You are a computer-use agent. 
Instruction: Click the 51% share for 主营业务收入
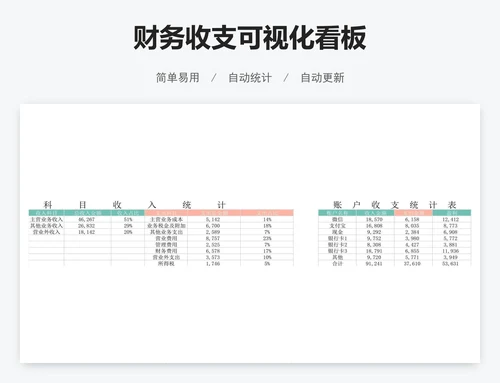click(x=128, y=220)
